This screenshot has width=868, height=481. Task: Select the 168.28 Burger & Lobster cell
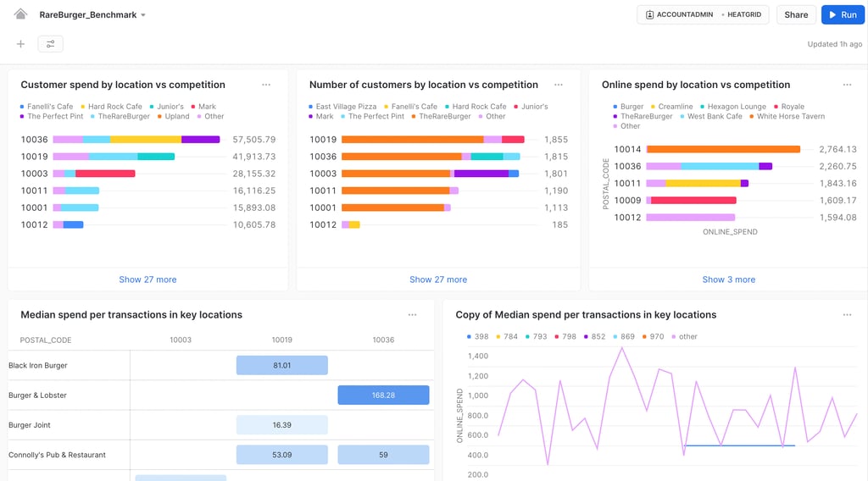click(x=384, y=395)
